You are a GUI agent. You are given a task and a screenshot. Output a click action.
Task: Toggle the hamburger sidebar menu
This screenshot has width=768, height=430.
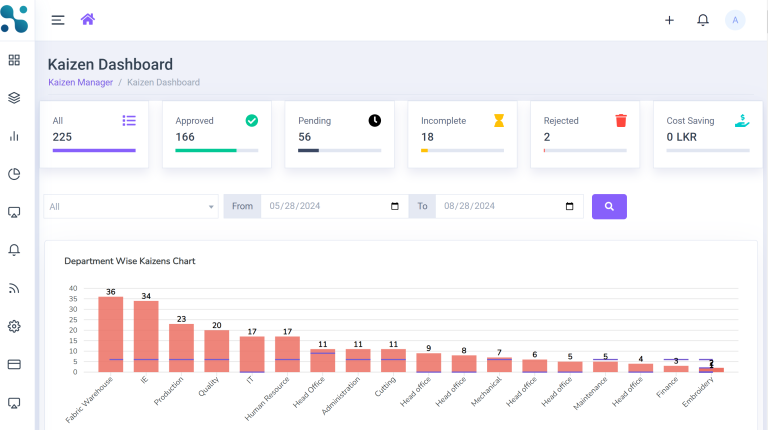point(58,20)
